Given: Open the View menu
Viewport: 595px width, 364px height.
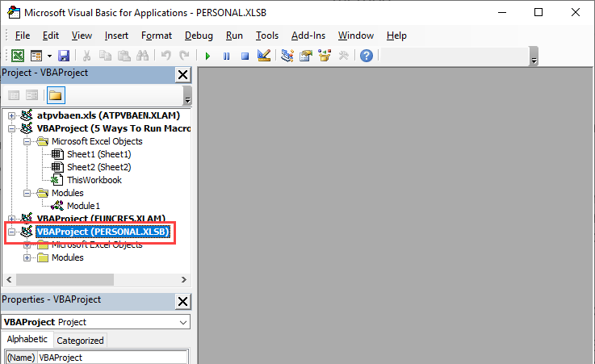Looking at the screenshot, I should click(x=82, y=36).
